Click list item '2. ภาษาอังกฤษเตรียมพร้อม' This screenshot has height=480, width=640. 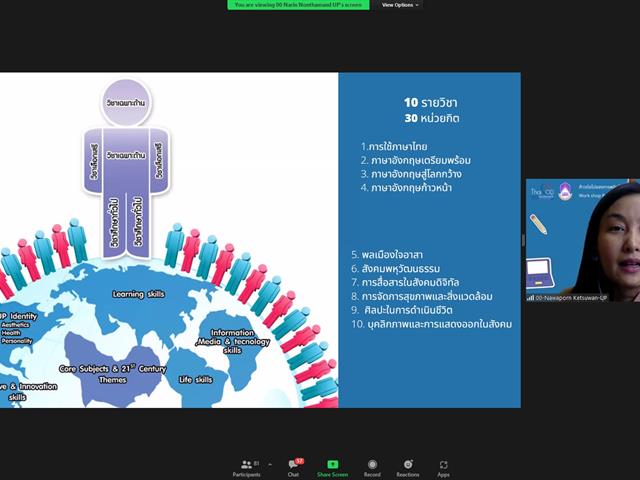(x=416, y=160)
